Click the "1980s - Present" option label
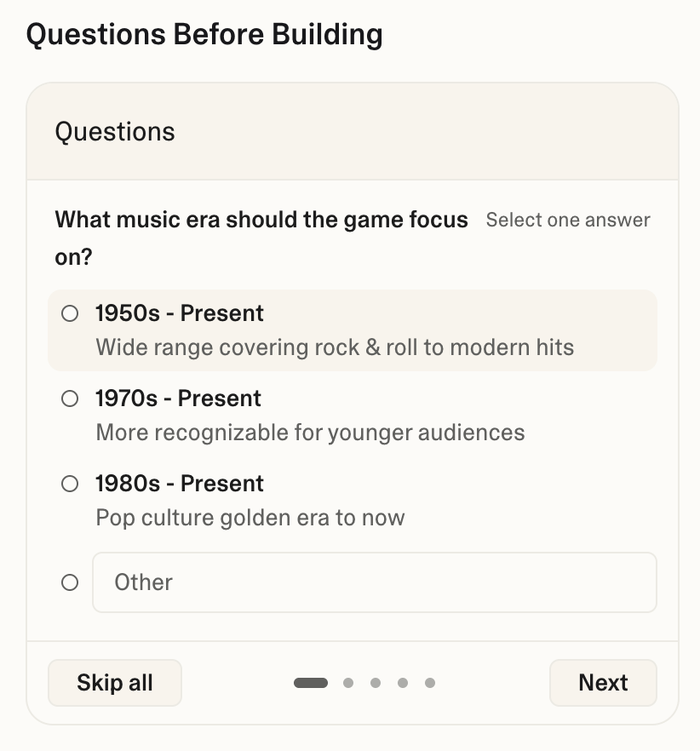 point(180,484)
